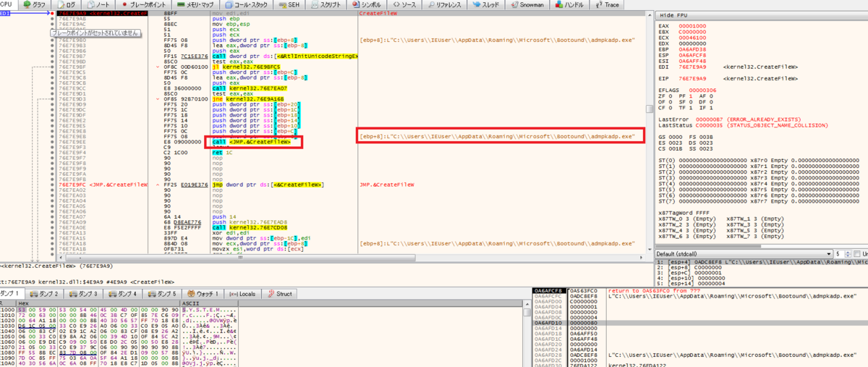This screenshot has height=367, width=868.
Task: Toggle the ZF flag value
Action: 671,96
